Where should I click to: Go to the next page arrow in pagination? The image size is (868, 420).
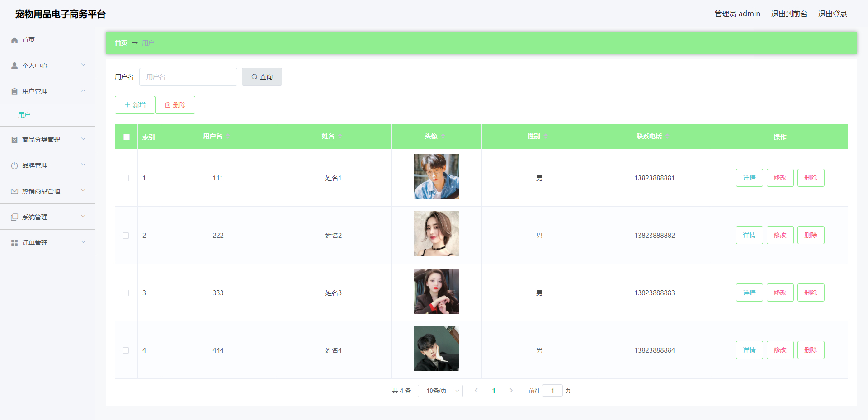511,391
